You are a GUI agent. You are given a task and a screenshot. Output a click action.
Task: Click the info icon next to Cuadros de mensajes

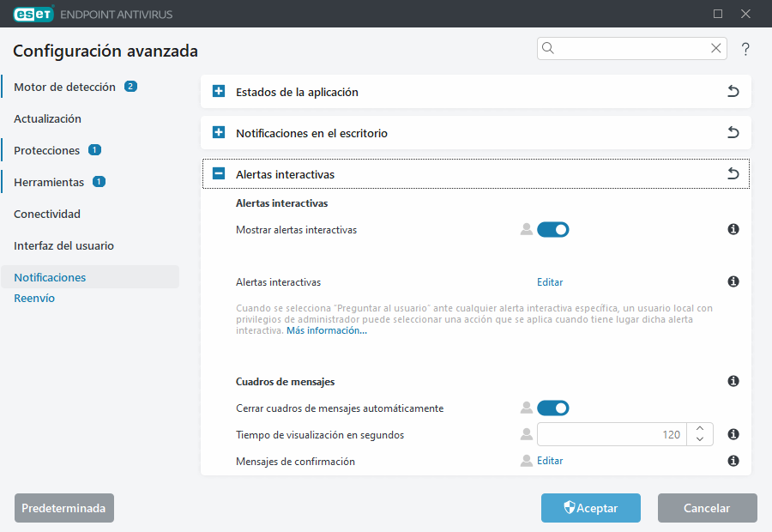point(733,381)
